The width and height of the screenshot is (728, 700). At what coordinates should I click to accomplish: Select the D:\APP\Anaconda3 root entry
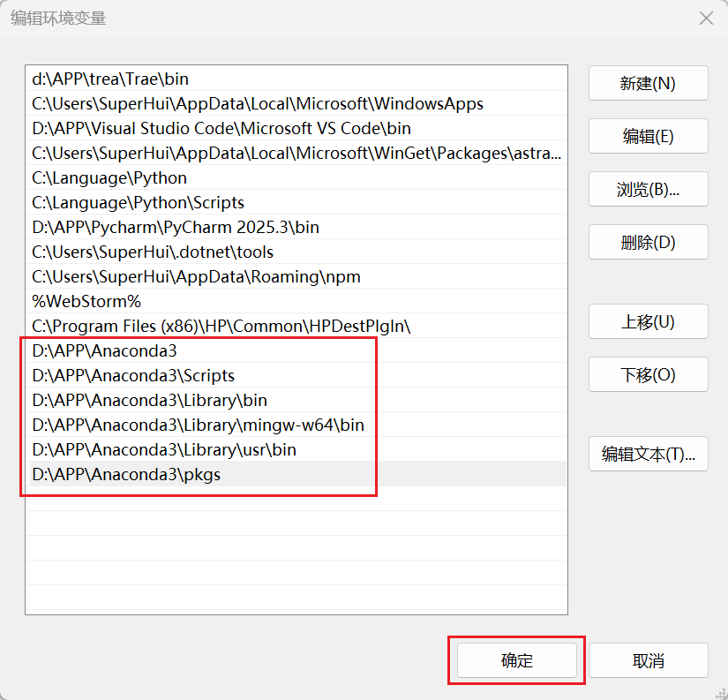pyautogui.click(x=296, y=350)
